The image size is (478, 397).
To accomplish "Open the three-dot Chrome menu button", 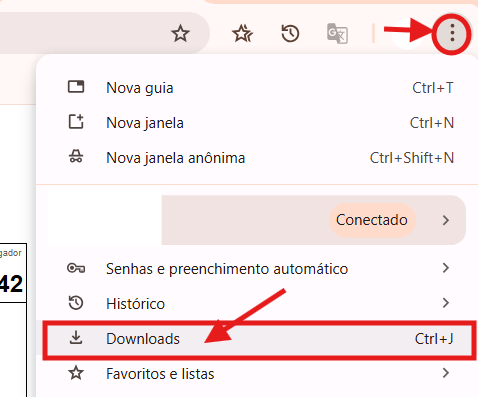I will coord(452,34).
